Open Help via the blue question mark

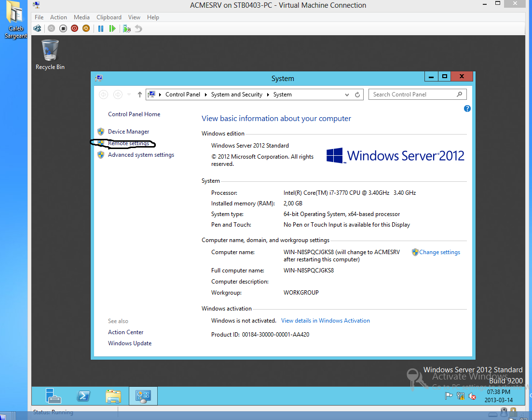coord(467,108)
